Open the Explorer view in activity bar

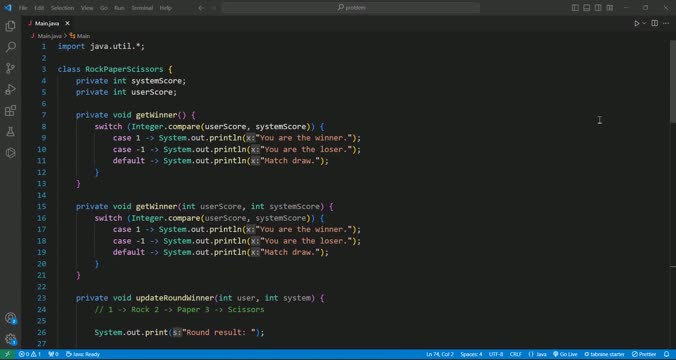coord(10,26)
